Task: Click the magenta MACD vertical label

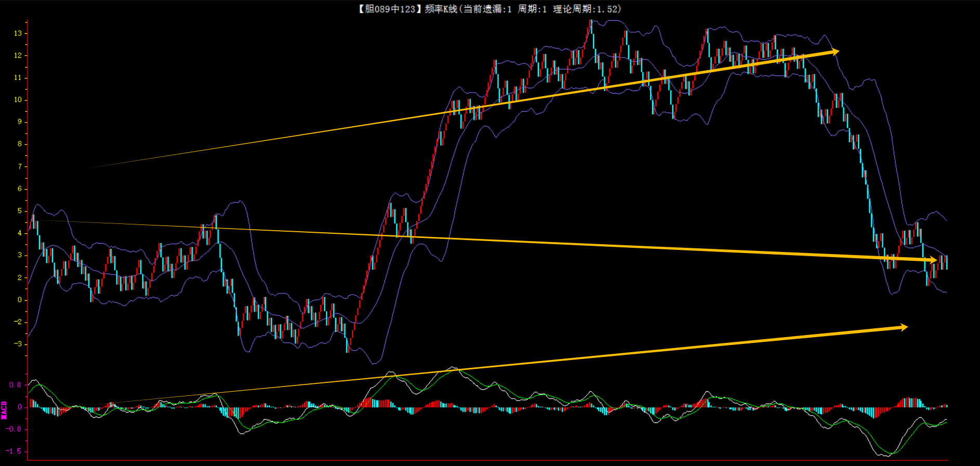Action: [4, 410]
